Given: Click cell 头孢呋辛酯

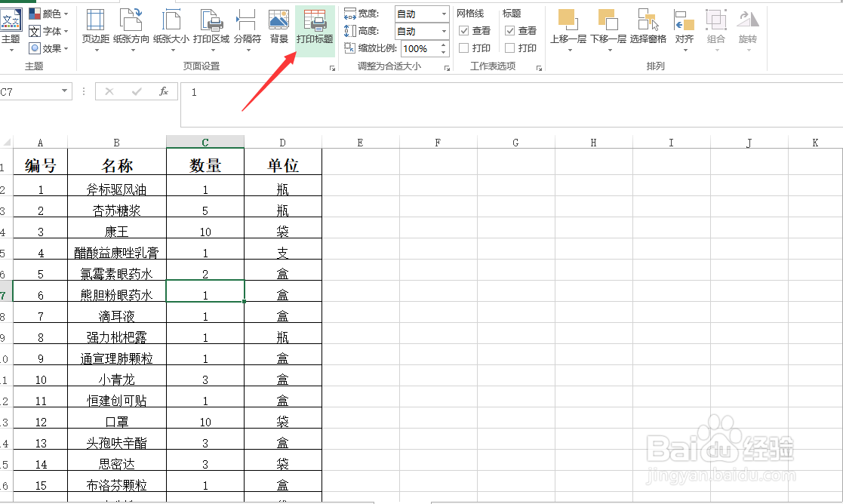Looking at the screenshot, I should point(117,440).
